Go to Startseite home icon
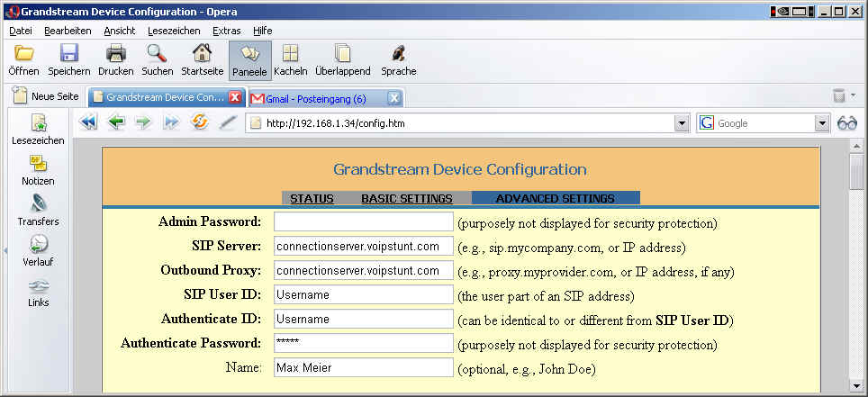Viewport: 868px width, 397px height. [x=202, y=54]
